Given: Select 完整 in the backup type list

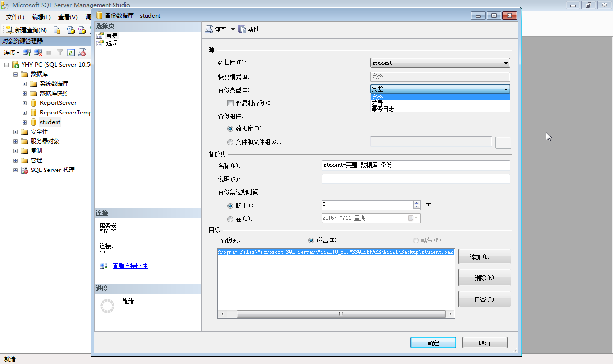Looking at the screenshot, I should pos(440,97).
